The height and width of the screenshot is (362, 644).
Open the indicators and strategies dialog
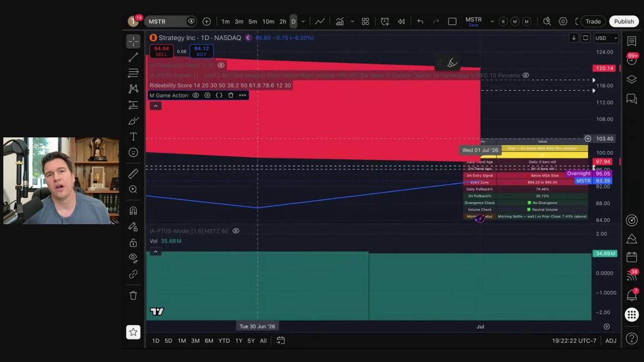click(340, 22)
